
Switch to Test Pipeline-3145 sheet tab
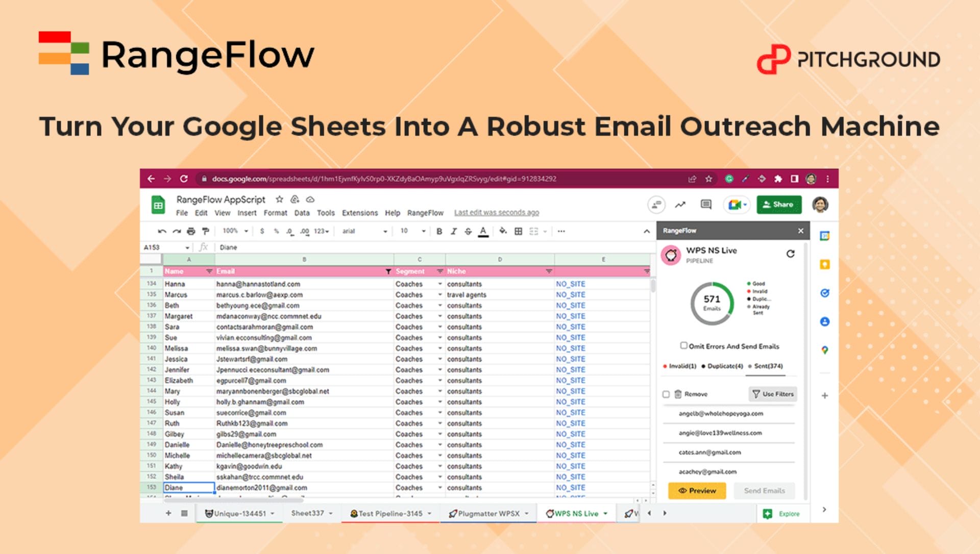pos(390,513)
